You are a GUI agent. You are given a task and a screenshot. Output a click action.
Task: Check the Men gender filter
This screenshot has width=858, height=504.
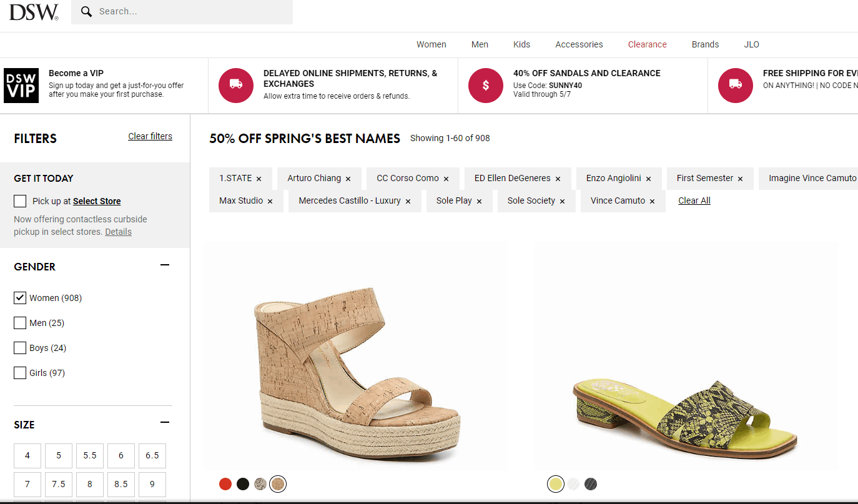point(20,323)
